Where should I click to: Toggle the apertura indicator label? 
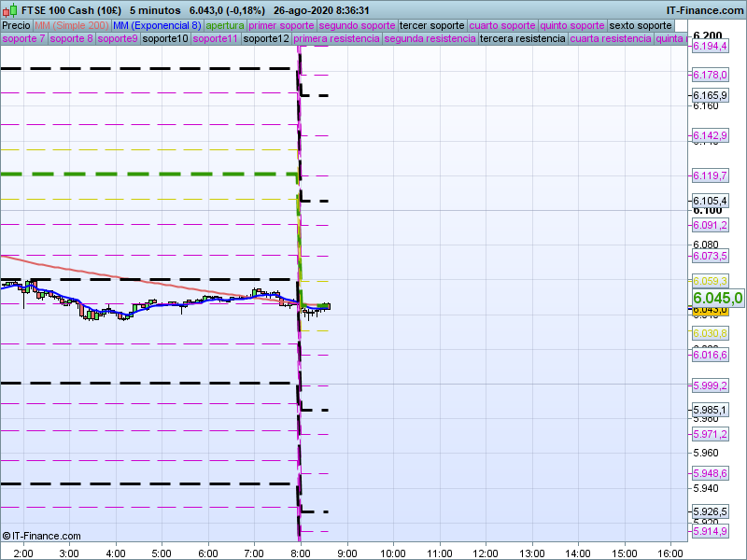coord(225,25)
